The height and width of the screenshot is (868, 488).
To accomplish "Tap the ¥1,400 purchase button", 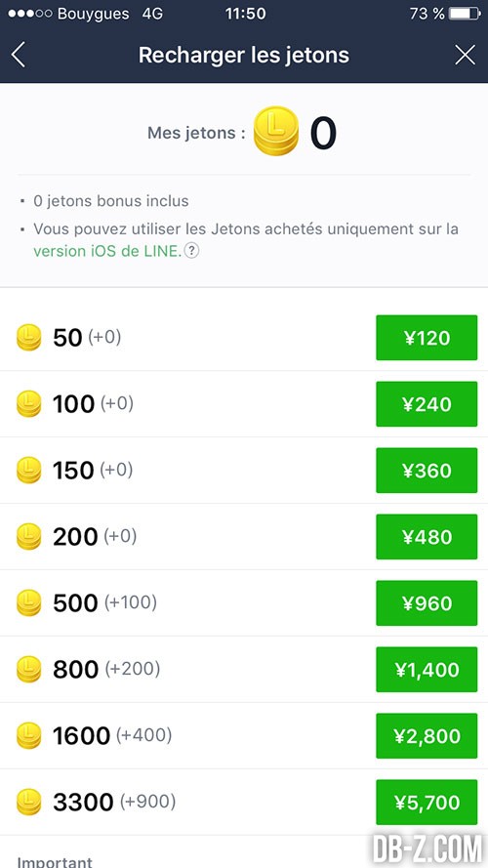I will tap(427, 670).
